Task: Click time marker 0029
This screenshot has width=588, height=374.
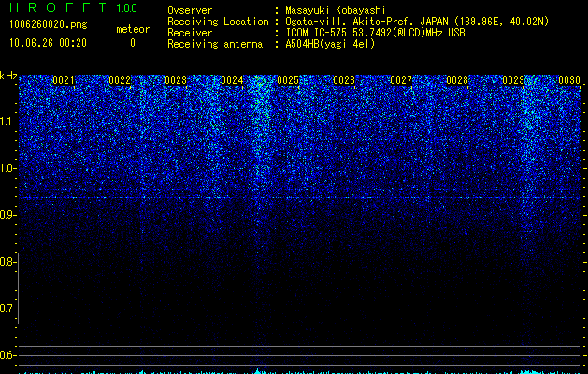Action: (513, 80)
